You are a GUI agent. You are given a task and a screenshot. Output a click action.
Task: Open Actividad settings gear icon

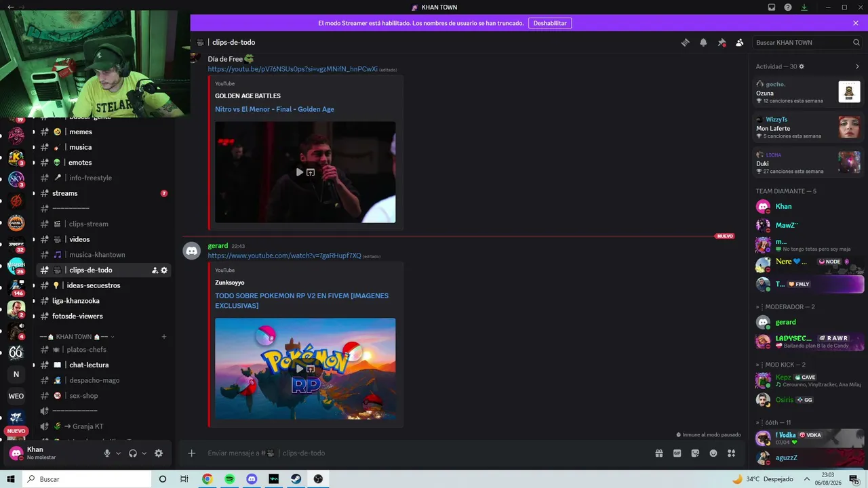click(802, 66)
